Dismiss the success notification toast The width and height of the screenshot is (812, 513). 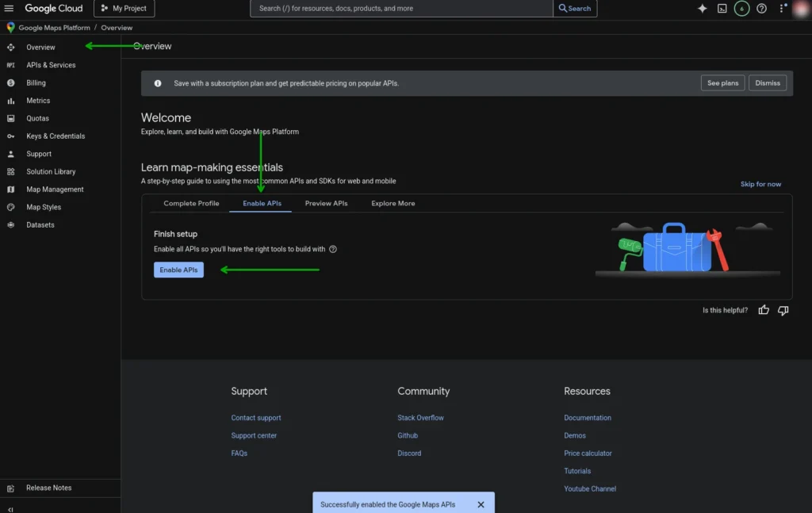[481, 503]
